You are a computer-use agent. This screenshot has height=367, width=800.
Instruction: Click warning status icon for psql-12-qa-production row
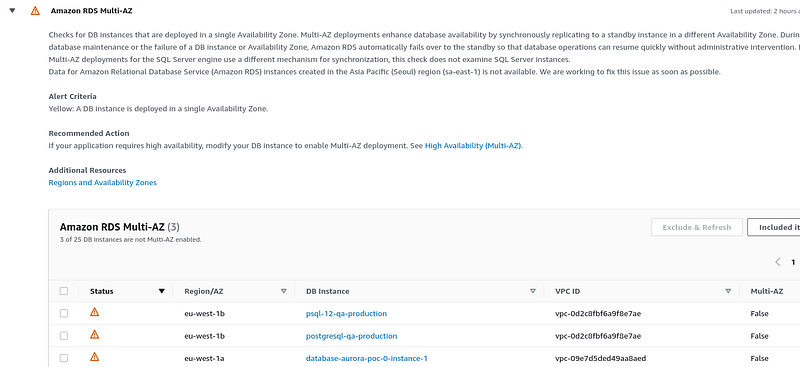(x=94, y=312)
